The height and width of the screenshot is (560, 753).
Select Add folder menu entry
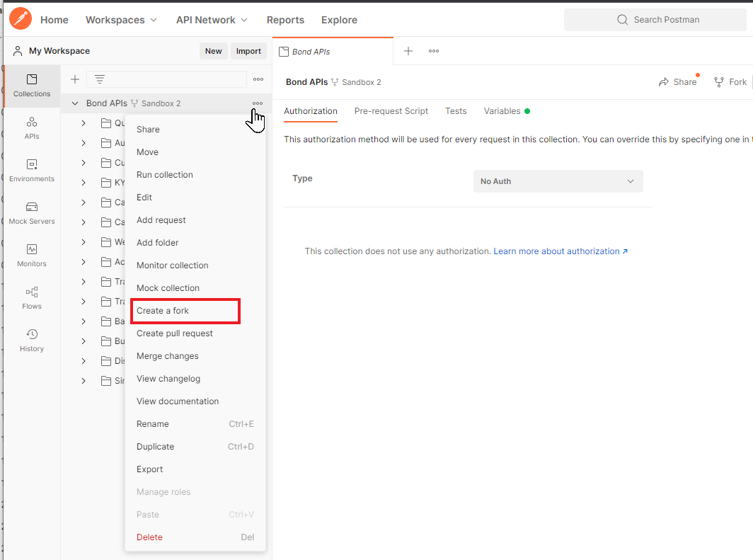click(195, 243)
